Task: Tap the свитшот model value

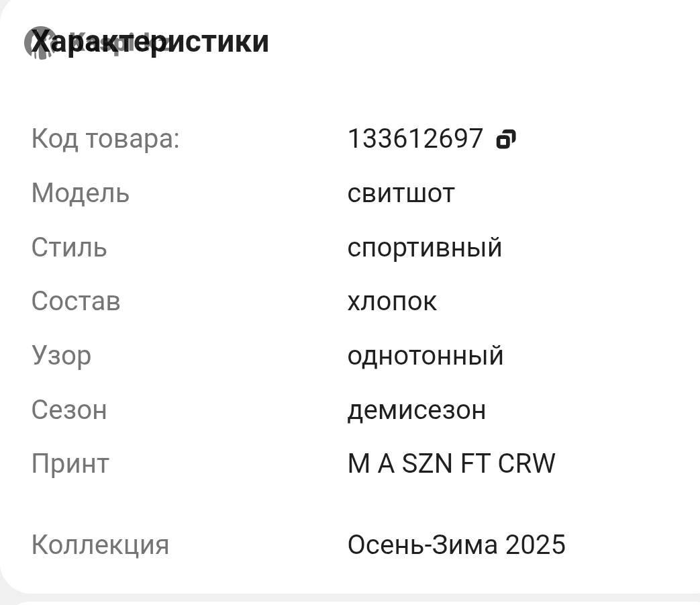Action: (401, 193)
